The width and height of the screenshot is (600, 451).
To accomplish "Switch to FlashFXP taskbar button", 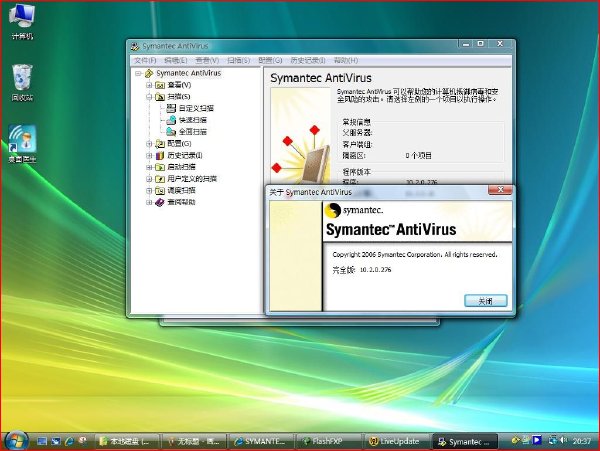I will tap(330, 441).
